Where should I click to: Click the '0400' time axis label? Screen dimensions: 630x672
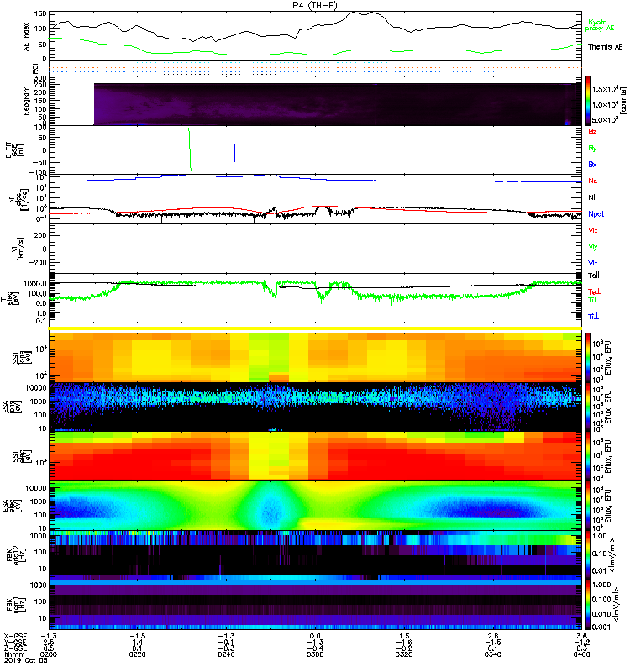coord(581,654)
